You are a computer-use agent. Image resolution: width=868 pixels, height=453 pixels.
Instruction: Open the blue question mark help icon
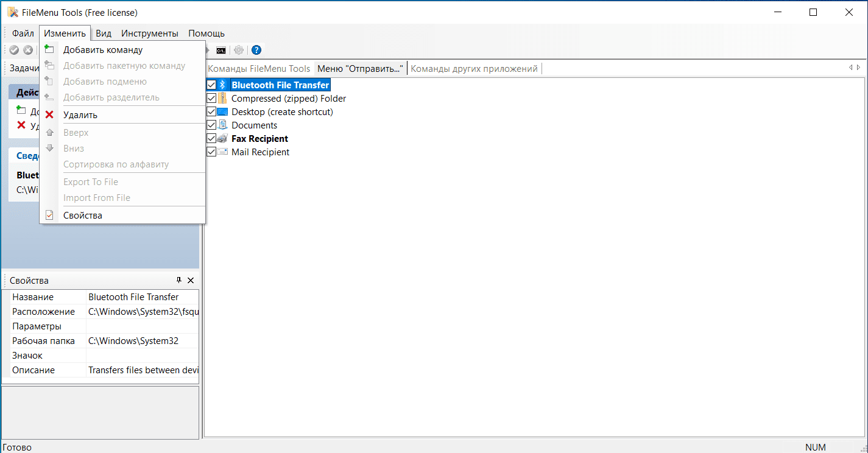[256, 50]
